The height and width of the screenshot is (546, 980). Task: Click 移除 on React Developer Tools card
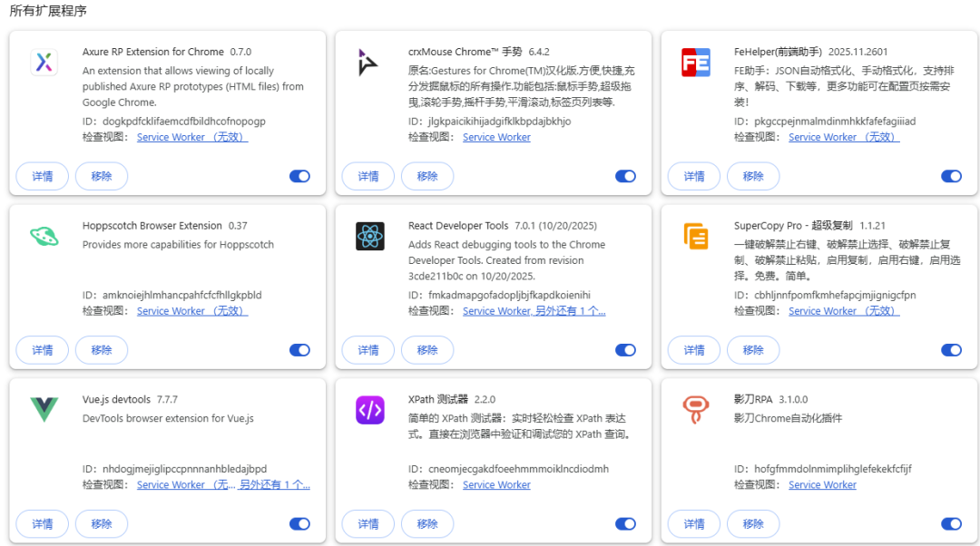[x=427, y=350]
